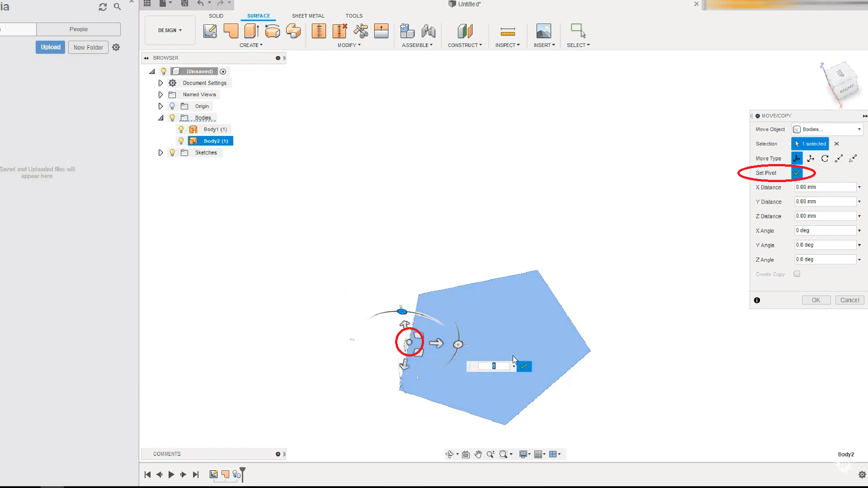Switch to the SOLID tab

(216, 16)
